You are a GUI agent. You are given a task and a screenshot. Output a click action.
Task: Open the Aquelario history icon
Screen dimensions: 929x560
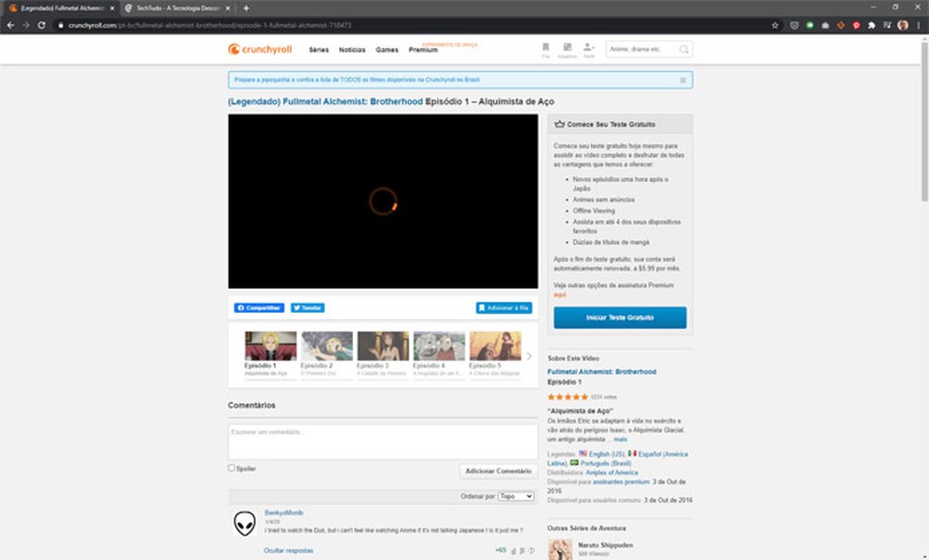[x=567, y=46]
